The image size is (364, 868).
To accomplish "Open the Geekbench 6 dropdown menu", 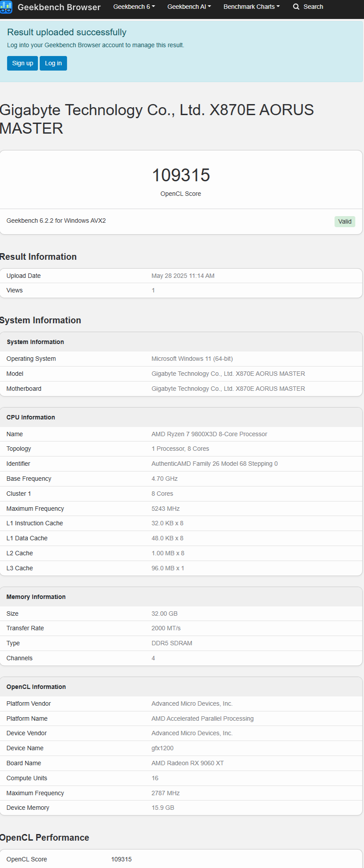I will coord(134,7).
